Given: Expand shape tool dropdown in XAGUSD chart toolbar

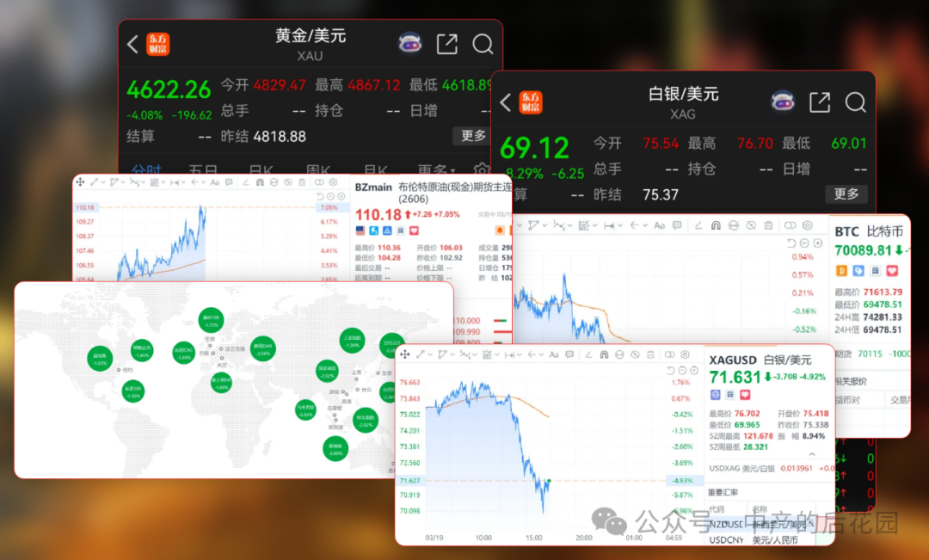Looking at the screenshot, I should [452, 354].
